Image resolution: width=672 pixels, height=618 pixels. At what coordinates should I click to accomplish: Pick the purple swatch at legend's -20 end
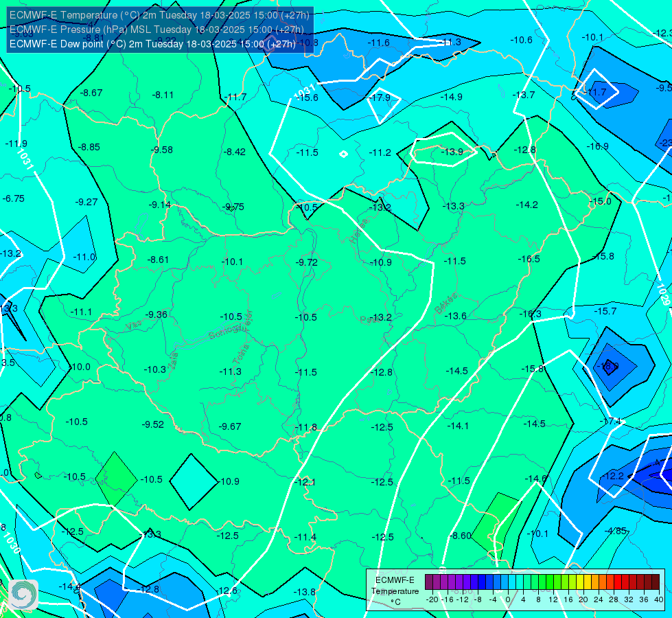[x=429, y=582]
